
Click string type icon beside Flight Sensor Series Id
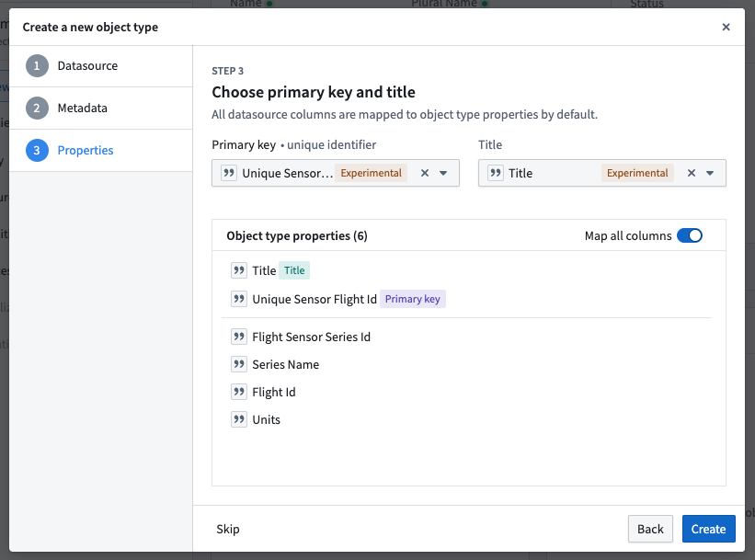239,337
